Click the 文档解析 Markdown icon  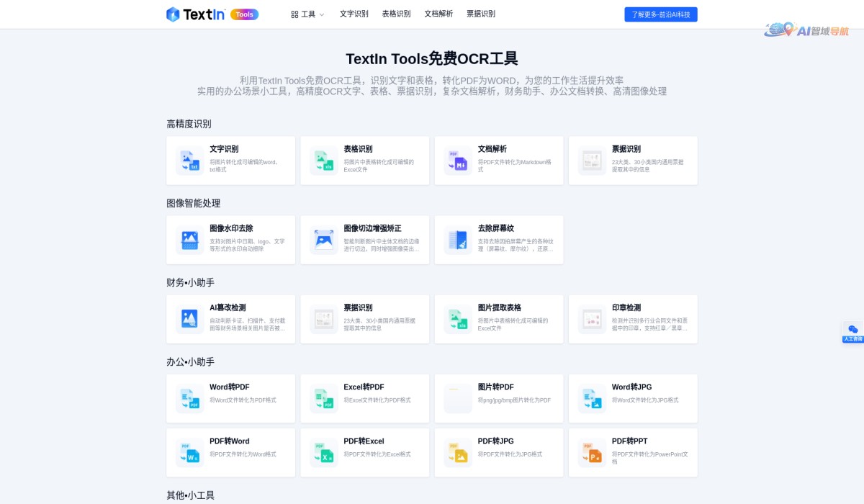coord(457,160)
